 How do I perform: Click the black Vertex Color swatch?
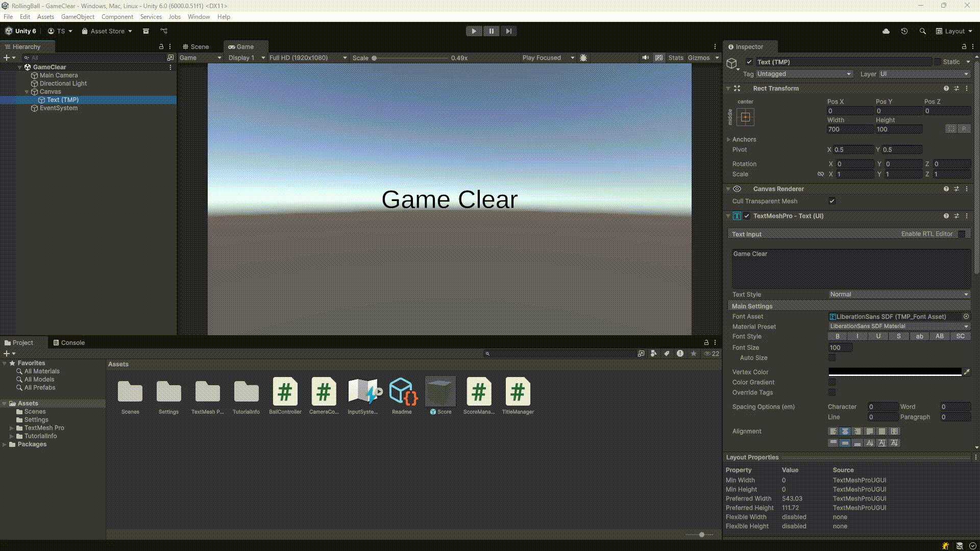click(x=894, y=372)
